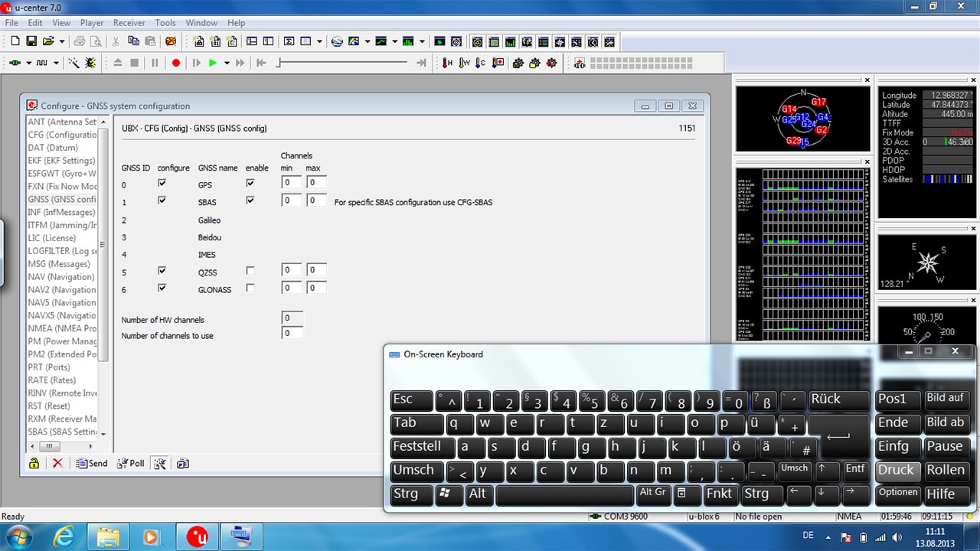Toggle QZSS configure checkbox
This screenshot has height=551, width=980.
pyautogui.click(x=162, y=271)
